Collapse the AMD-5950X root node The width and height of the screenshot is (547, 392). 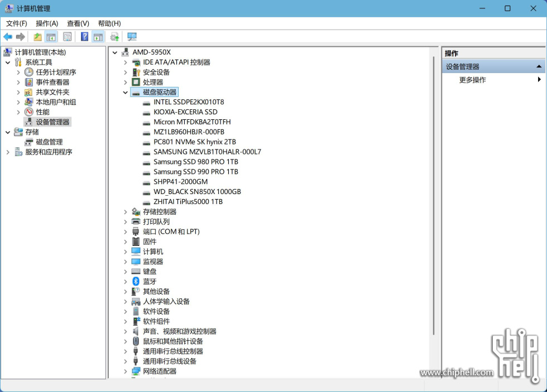coord(115,52)
